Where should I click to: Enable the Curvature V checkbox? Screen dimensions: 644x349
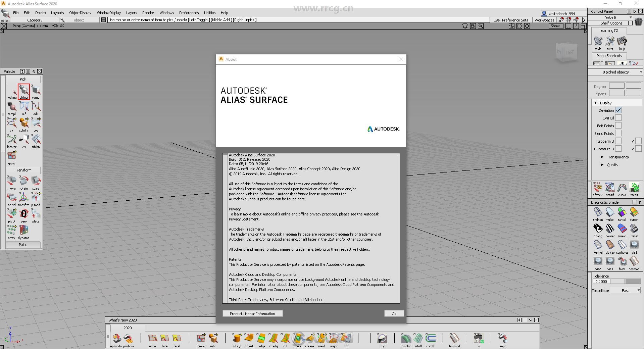pos(638,149)
